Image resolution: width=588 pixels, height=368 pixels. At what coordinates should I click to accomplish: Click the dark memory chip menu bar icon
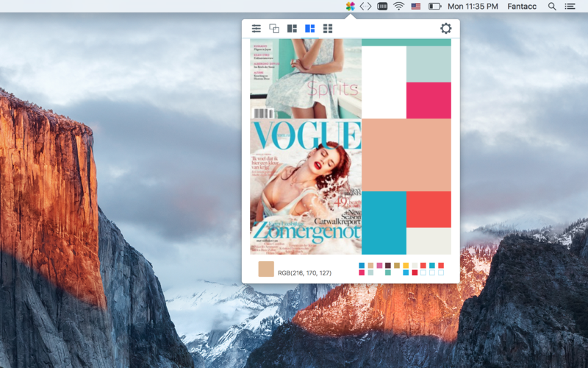(382, 6)
